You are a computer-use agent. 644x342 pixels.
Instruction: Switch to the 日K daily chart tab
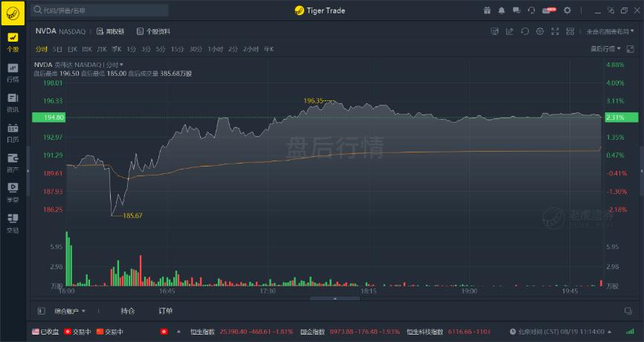click(72, 48)
